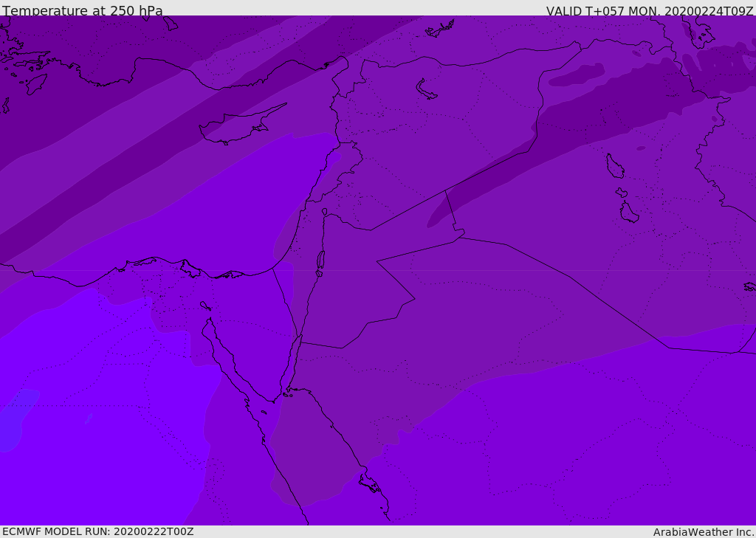This screenshot has height=538, width=756.
Task: Click the Sea of Galilee outline
Action: (325, 213)
